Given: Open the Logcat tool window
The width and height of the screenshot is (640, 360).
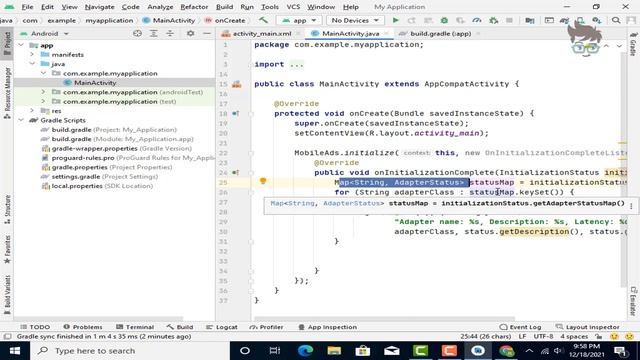Looking at the screenshot, I should (222, 327).
